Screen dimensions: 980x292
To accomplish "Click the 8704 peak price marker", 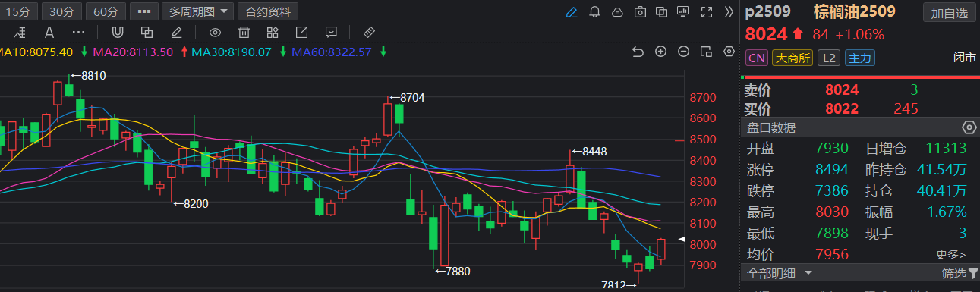I will [x=407, y=97].
